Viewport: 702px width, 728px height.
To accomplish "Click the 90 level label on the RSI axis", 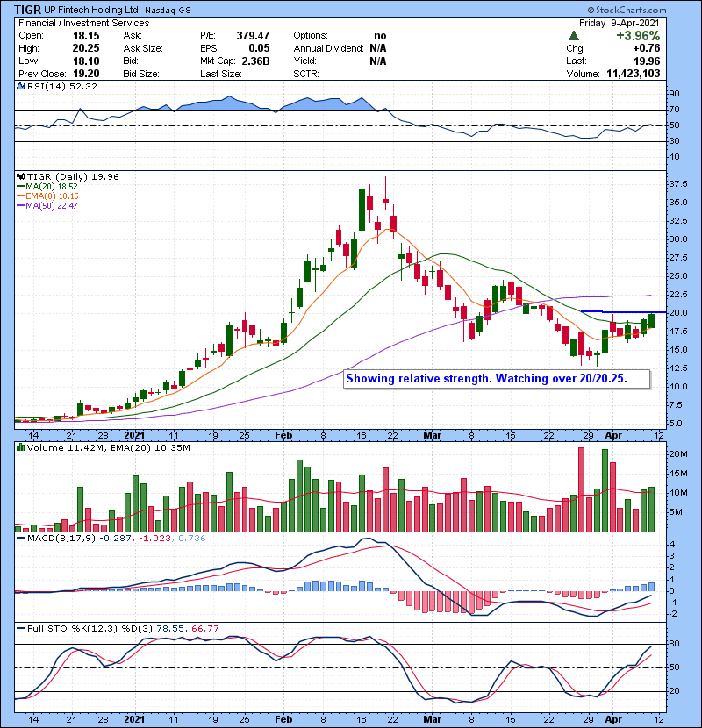I will pos(675,94).
